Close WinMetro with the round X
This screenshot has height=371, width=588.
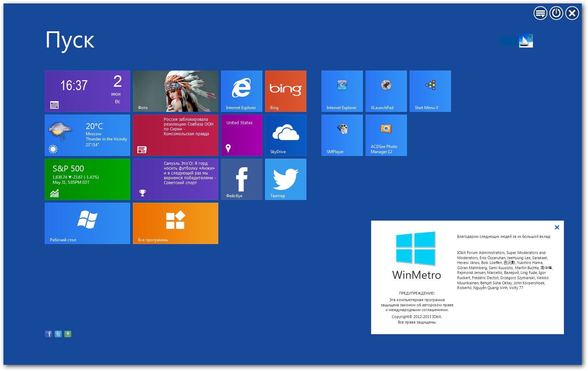coord(572,13)
